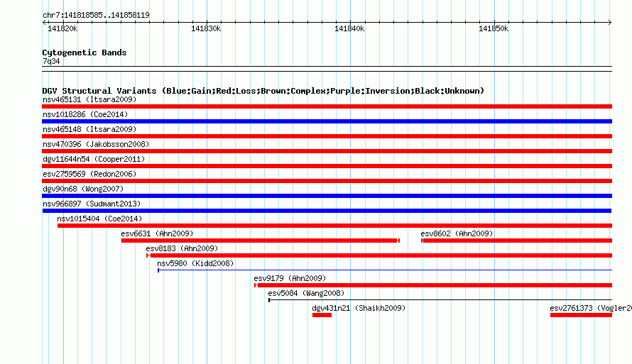Click the nsv470396 (Jakobsson2008) label
The width and height of the screenshot is (632, 364).
(x=96, y=144)
